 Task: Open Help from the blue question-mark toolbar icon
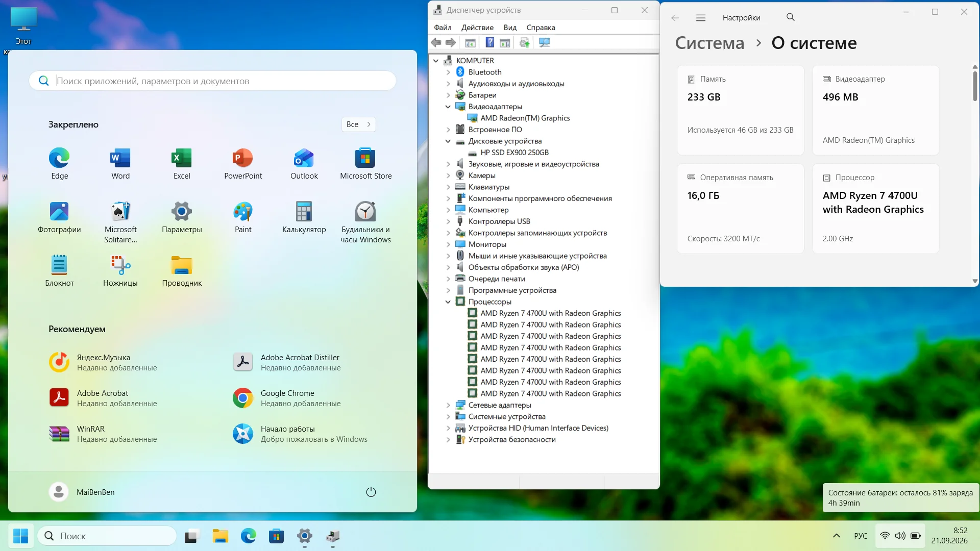489,43
